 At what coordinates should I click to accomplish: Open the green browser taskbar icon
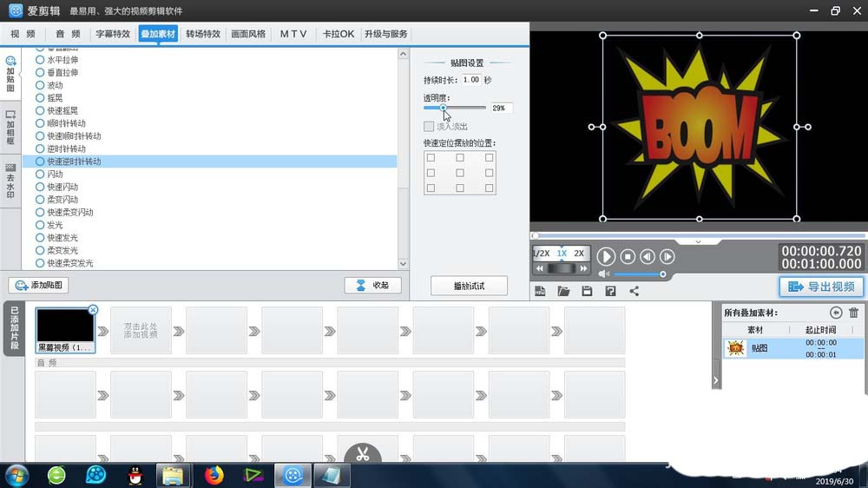(56, 475)
